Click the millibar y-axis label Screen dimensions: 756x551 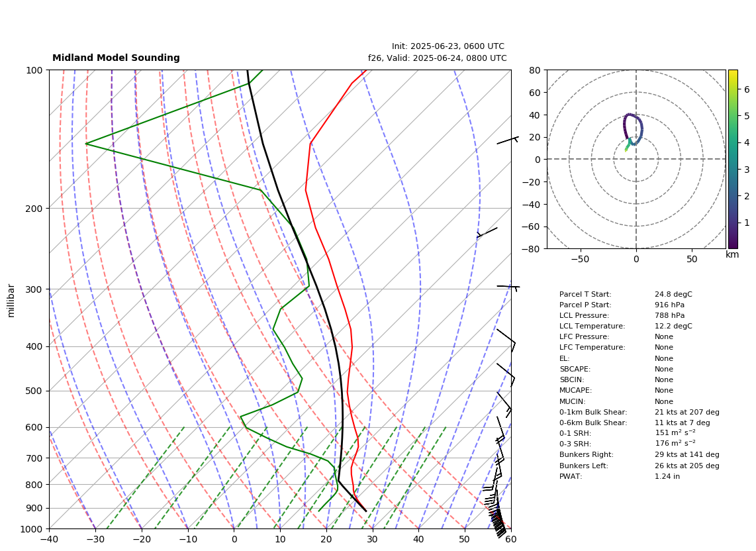pyautogui.click(x=11, y=301)
